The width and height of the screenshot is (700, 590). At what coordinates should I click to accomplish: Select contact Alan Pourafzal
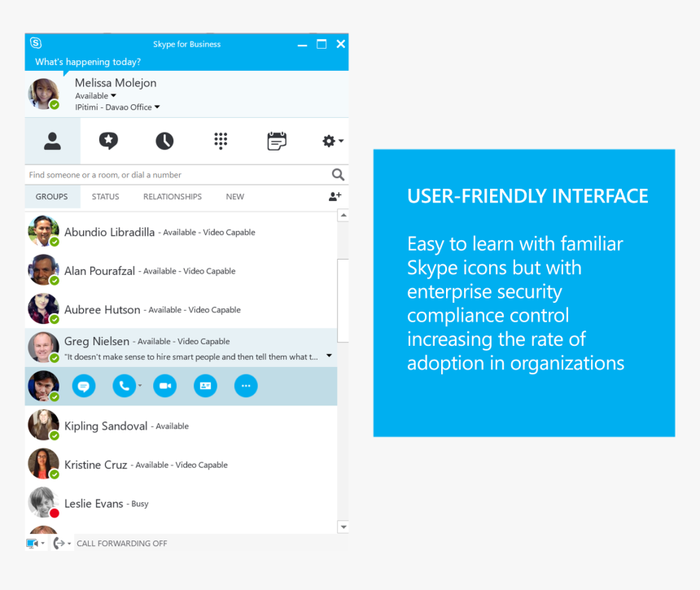181,271
